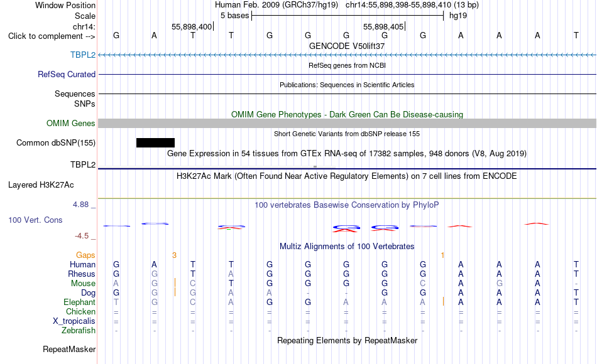The height and width of the screenshot is (364, 597).
Task: Click the Dog species row label
Action: tap(89, 293)
